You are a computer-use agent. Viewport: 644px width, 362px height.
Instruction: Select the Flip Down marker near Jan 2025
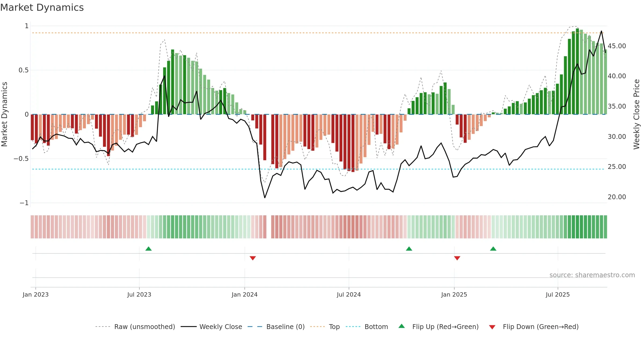457,258
